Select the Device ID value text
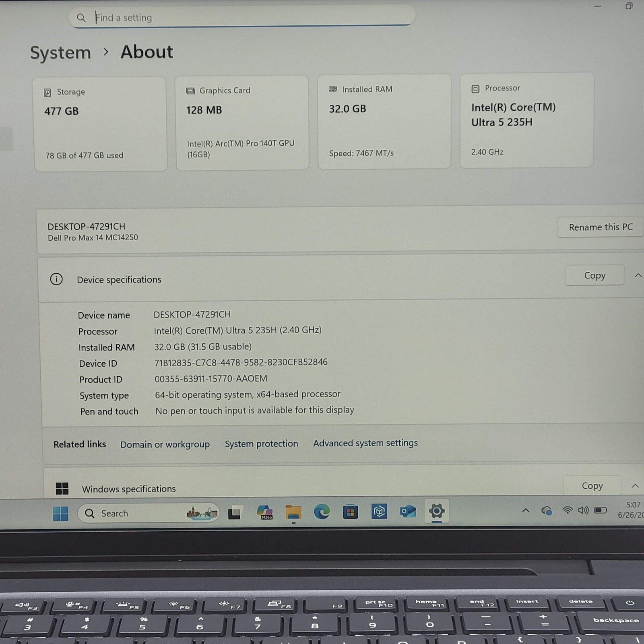The height and width of the screenshot is (644, 644). 241,362
